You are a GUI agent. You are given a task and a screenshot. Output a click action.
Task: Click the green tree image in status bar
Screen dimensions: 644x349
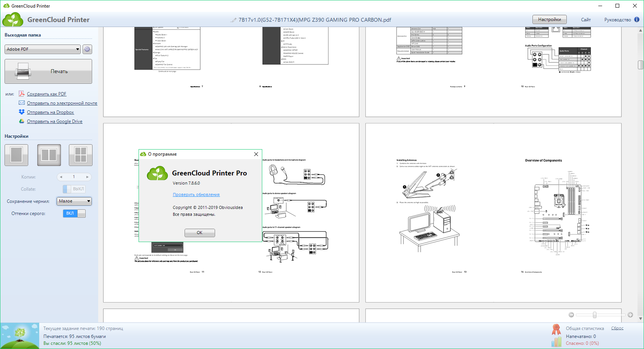(20, 336)
